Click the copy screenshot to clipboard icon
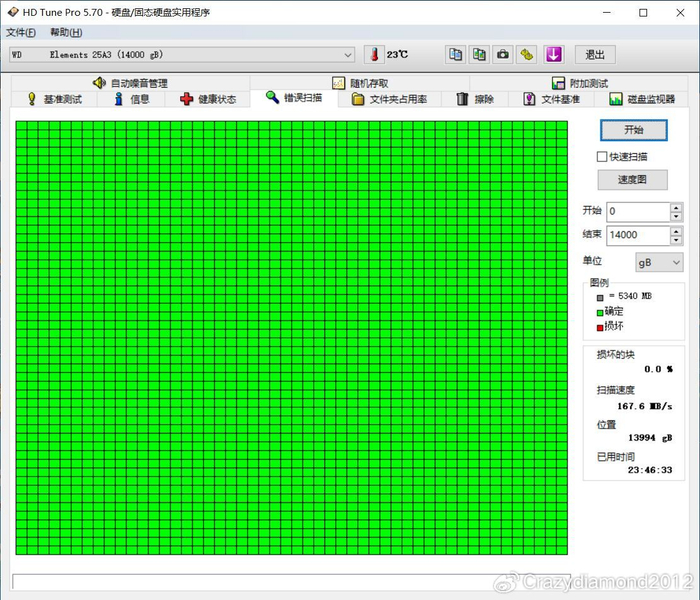The width and height of the screenshot is (700, 600). [479, 54]
